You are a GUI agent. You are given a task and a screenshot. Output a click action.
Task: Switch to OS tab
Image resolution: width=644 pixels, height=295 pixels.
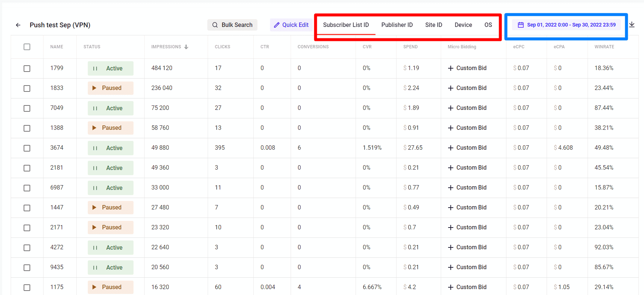click(488, 25)
